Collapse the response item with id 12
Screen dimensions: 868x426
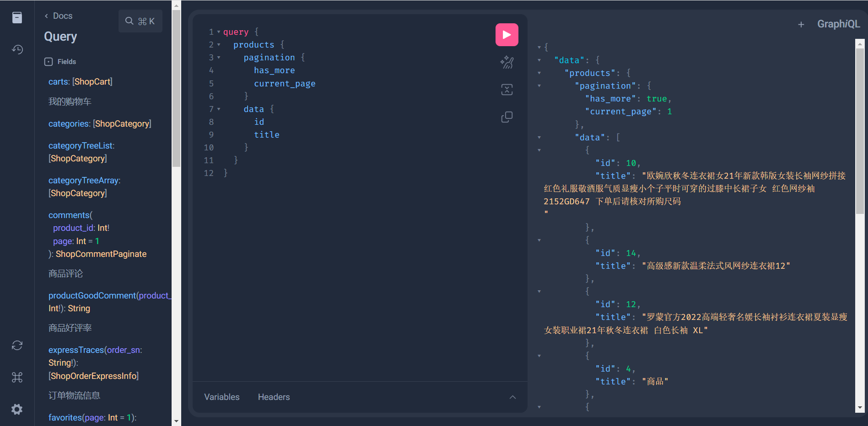(x=539, y=292)
